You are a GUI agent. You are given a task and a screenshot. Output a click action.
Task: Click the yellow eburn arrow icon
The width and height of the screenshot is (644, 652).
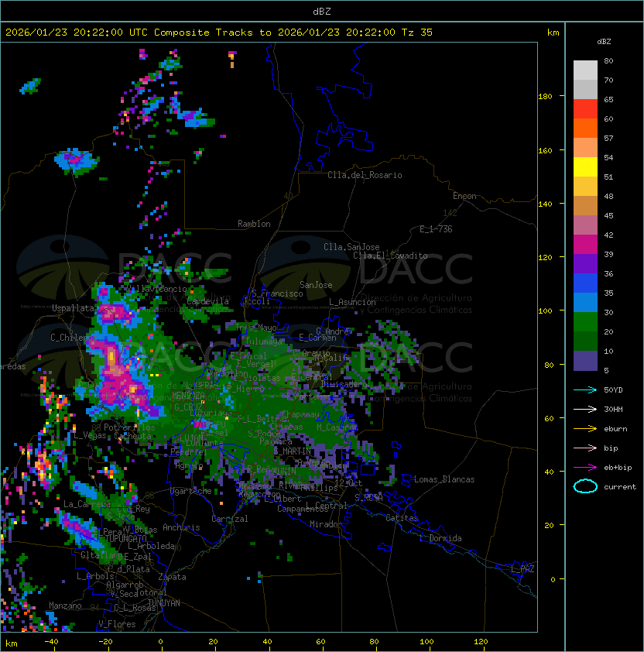pos(585,429)
